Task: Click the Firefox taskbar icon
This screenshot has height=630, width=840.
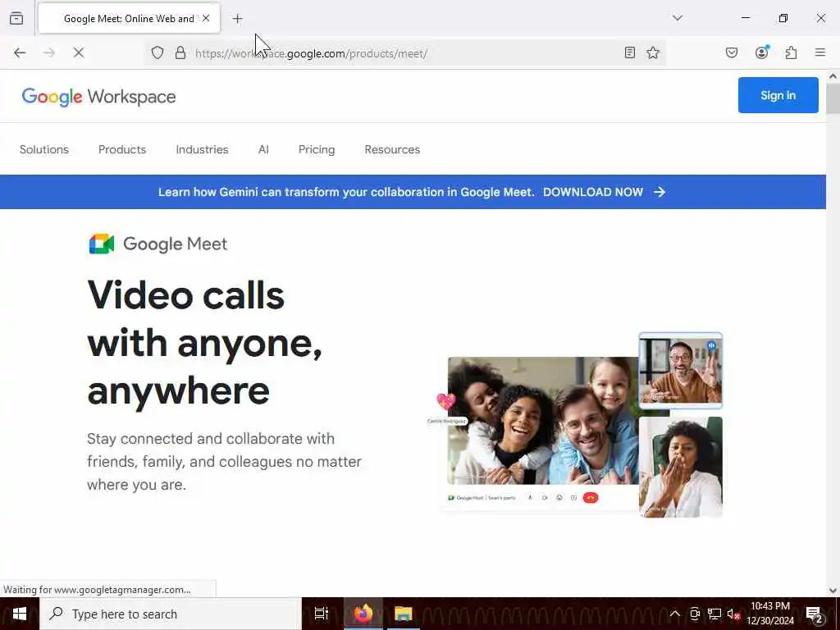Action: pyautogui.click(x=363, y=614)
